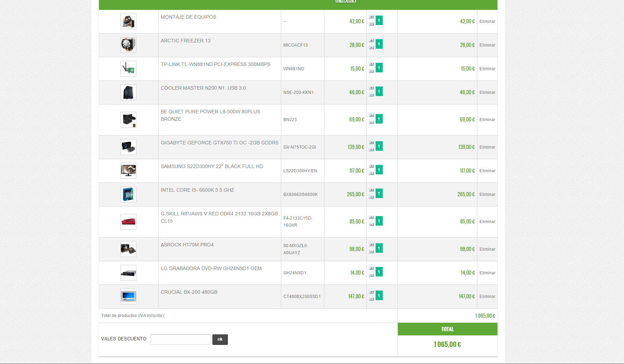View the Intel Core i5 box image
Screen dimensions: 624x364
click(128, 195)
